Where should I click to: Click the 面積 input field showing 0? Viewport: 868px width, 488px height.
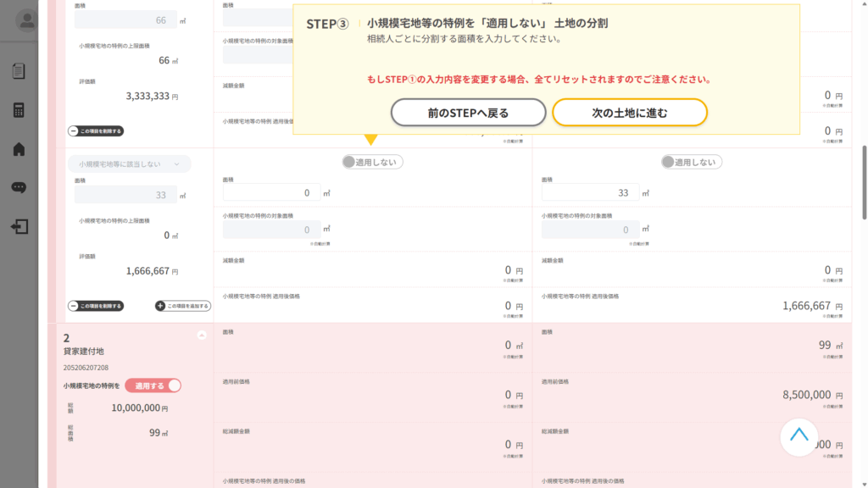[x=272, y=193]
